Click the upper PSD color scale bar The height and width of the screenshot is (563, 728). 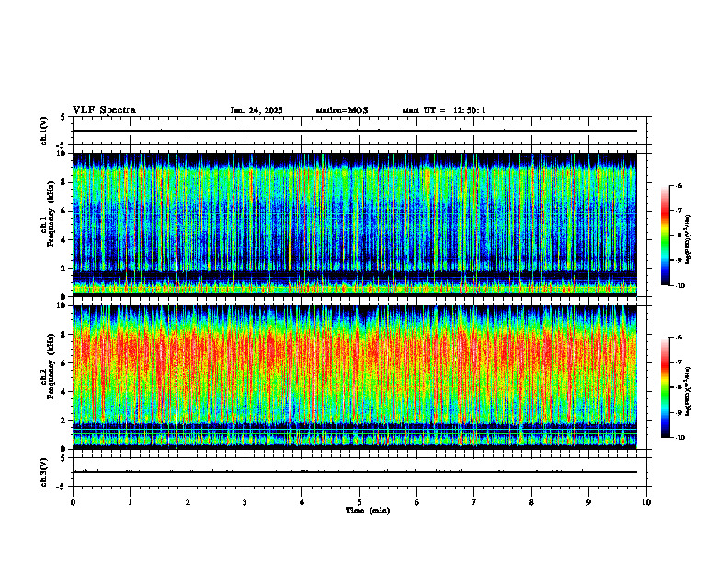coord(665,236)
